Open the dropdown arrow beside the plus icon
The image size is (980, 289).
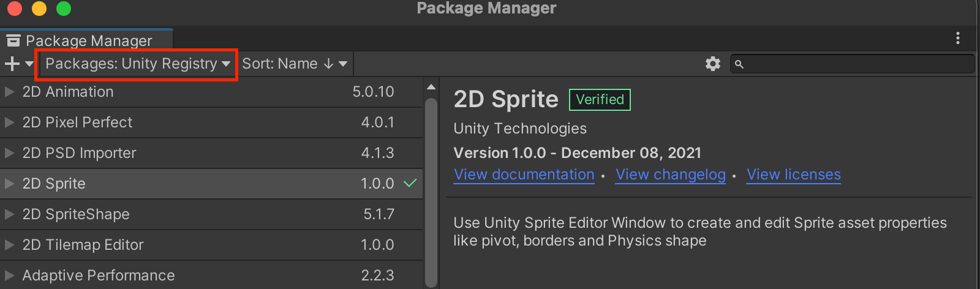(x=29, y=64)
